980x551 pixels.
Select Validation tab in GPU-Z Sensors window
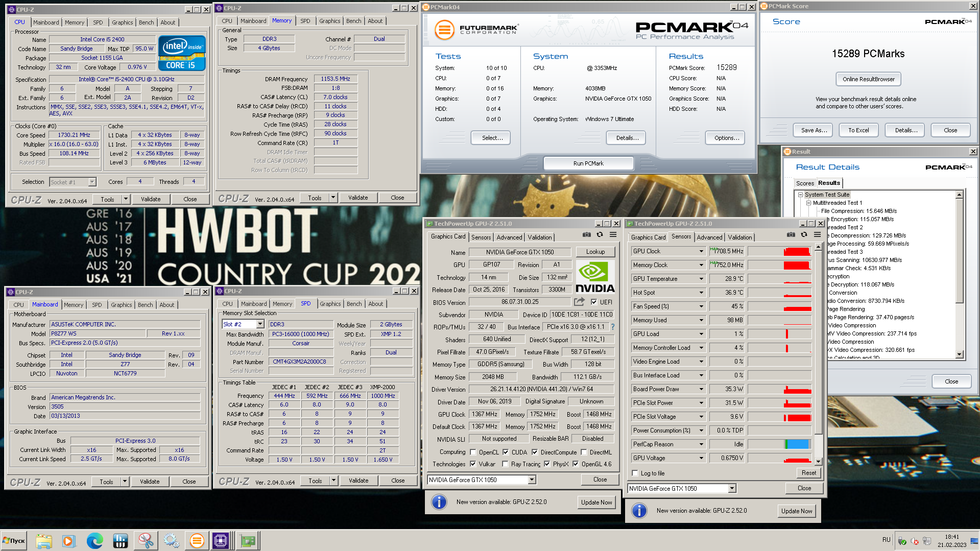(740, 237)
